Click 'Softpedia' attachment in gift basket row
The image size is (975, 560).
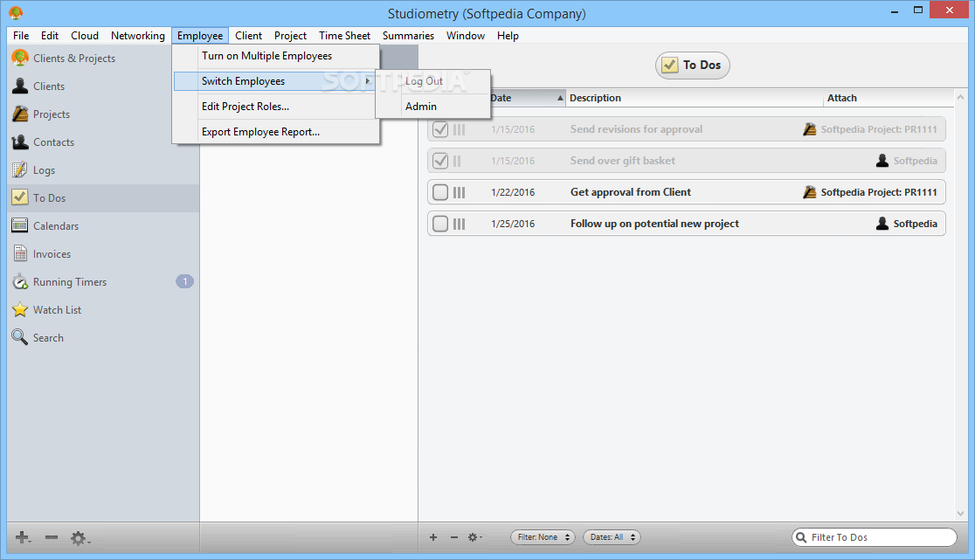tap(915, 161)
